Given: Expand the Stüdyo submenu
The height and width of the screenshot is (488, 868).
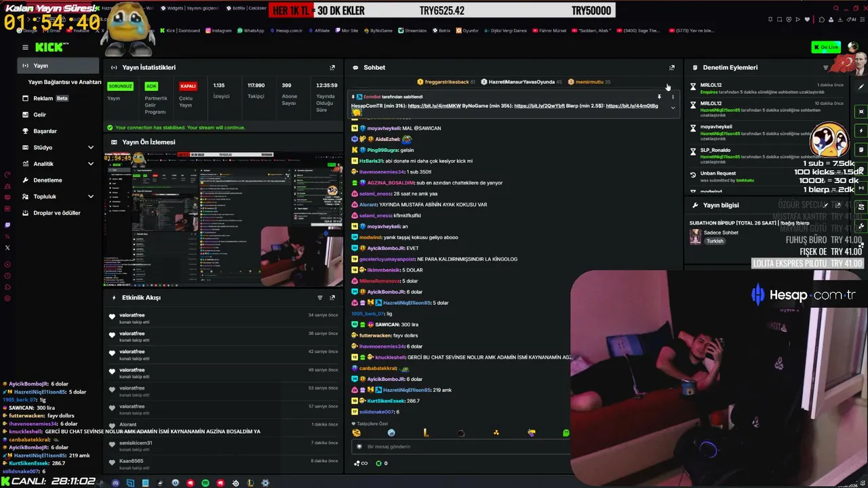Looking at the screenshot, I should (91, 148).
